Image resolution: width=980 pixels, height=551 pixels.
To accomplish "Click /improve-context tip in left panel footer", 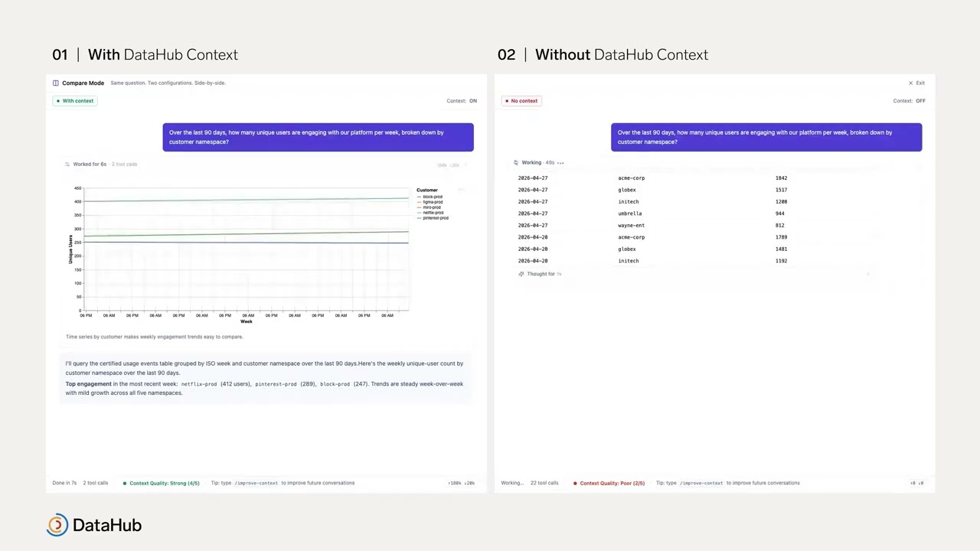I will tap(256, 483).
